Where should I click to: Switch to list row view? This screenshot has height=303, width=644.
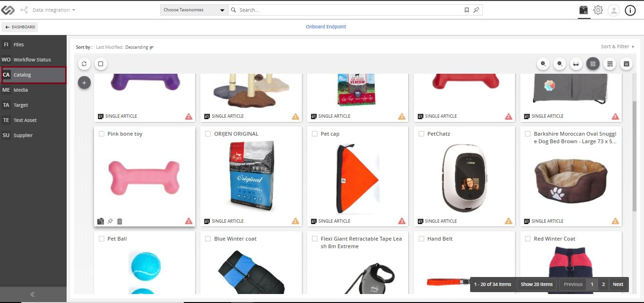pos(610,64)
